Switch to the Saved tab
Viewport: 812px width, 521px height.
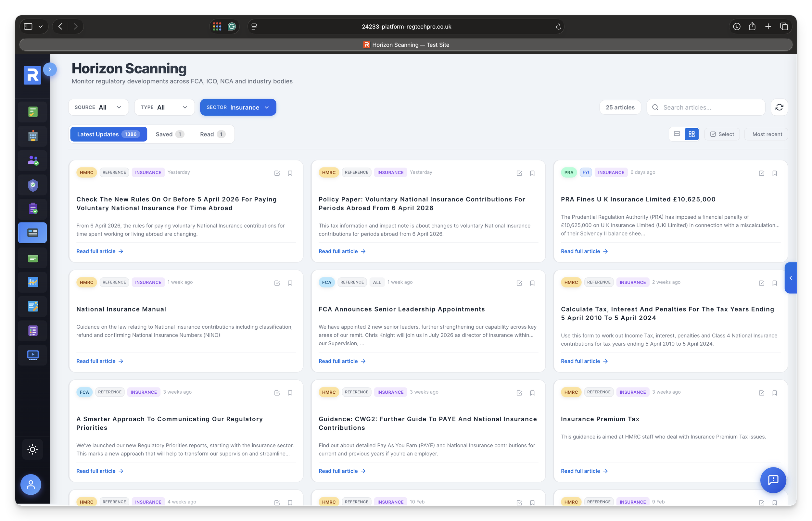pyautogui.click(x=169, y=134)
